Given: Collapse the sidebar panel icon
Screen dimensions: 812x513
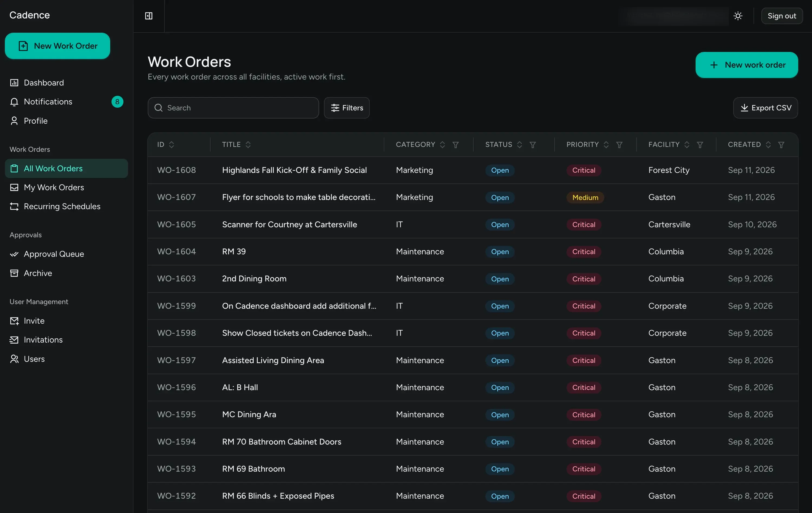Looking at the screenshot, I should pos(149,16).
